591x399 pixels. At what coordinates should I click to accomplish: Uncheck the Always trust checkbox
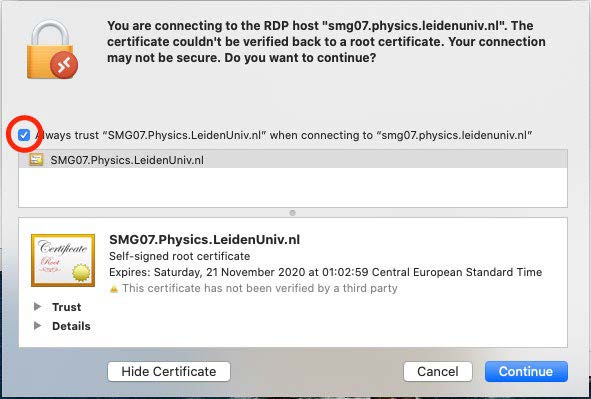(24, 135)
